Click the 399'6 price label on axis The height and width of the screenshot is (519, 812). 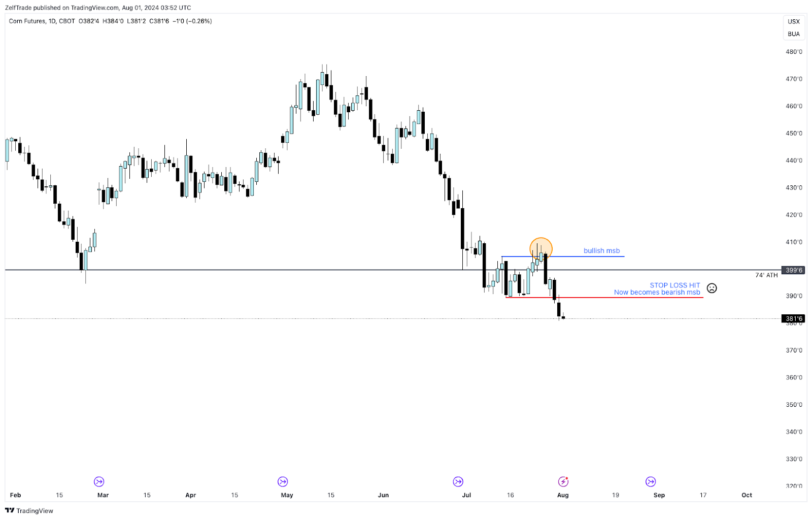click(794, 270)
